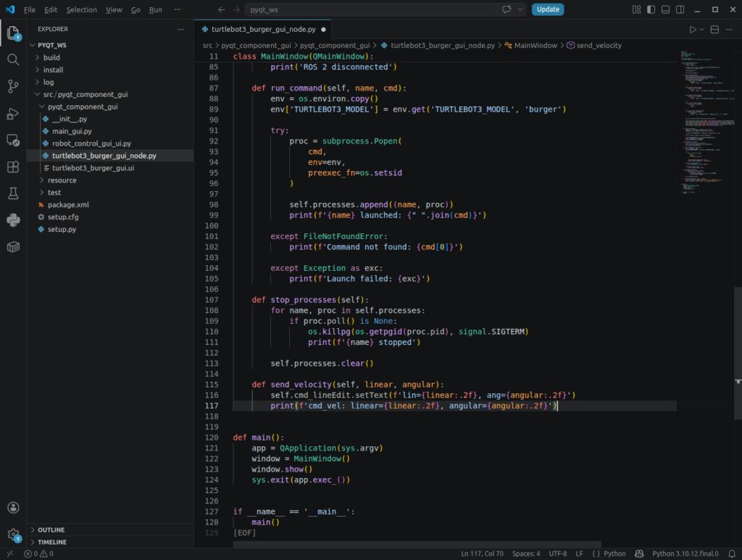Open the Accounts menu icon
The height and width of the screenshot is (560, 742).
13,508
